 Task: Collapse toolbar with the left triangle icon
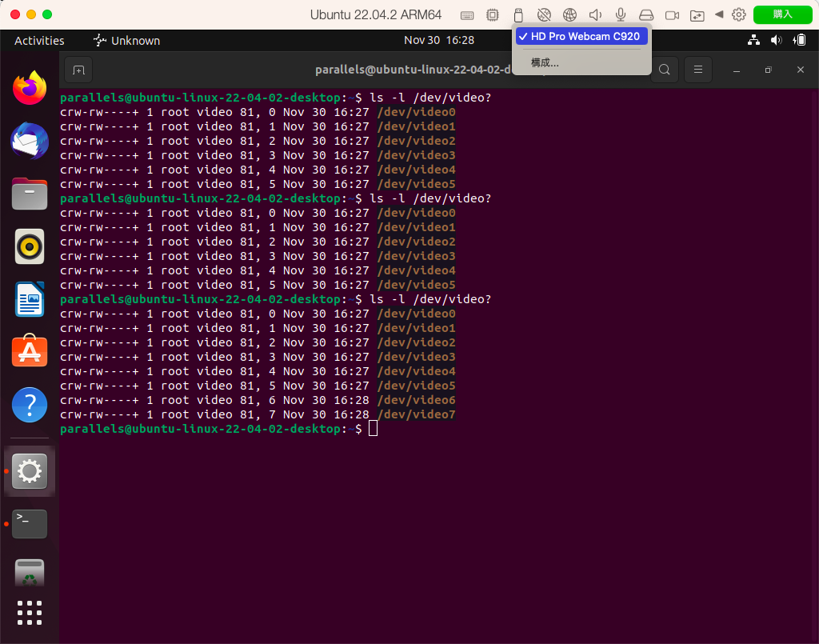click(719, 14)
